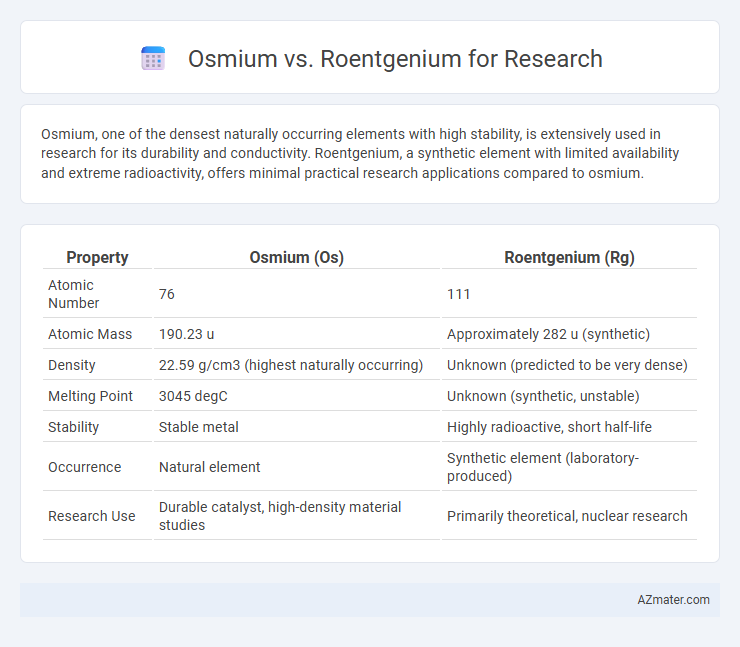Select 'Unknown (predicted to be very dense)' cell
This screenshot has height=647, width=740.
(x=569, y=365)
